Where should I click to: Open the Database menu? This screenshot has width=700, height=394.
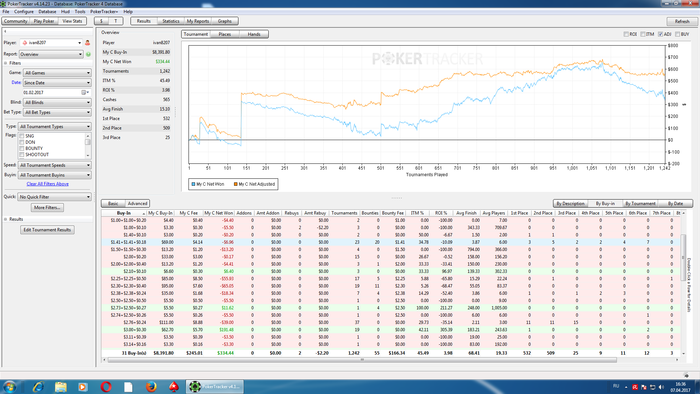pos(47,12)
